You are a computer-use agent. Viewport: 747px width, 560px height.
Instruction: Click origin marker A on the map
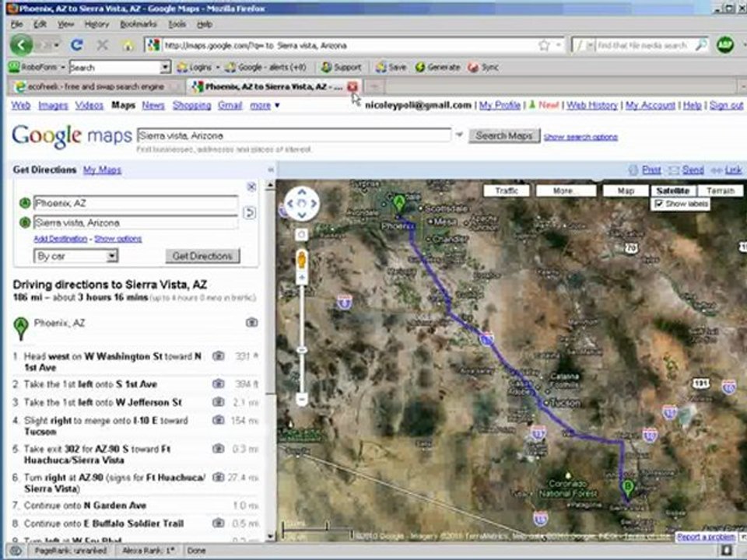tap(398, 205)
